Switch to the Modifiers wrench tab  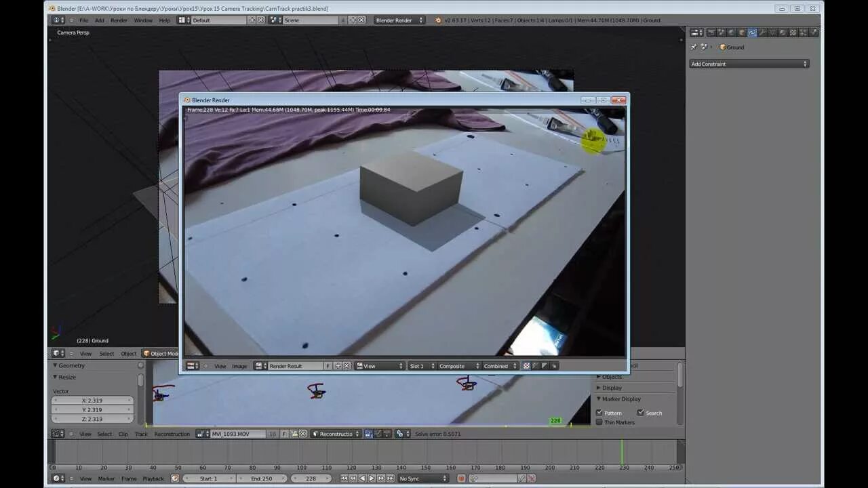763,32
